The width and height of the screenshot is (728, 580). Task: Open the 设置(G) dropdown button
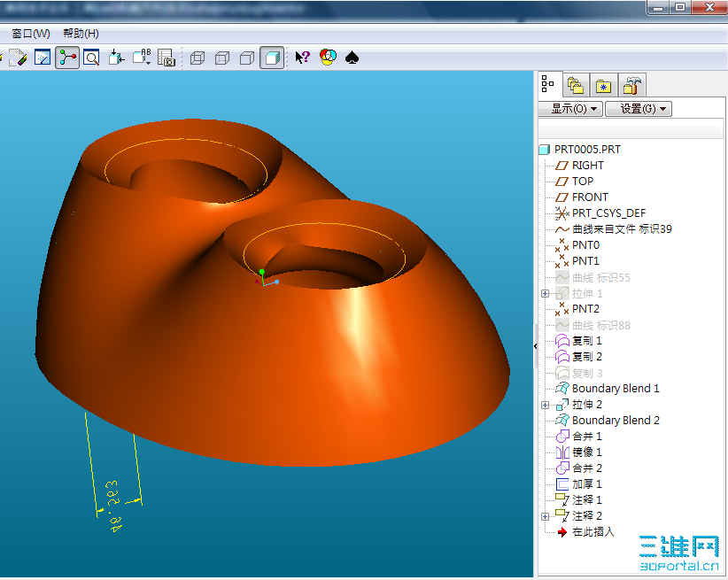[639, 109]
